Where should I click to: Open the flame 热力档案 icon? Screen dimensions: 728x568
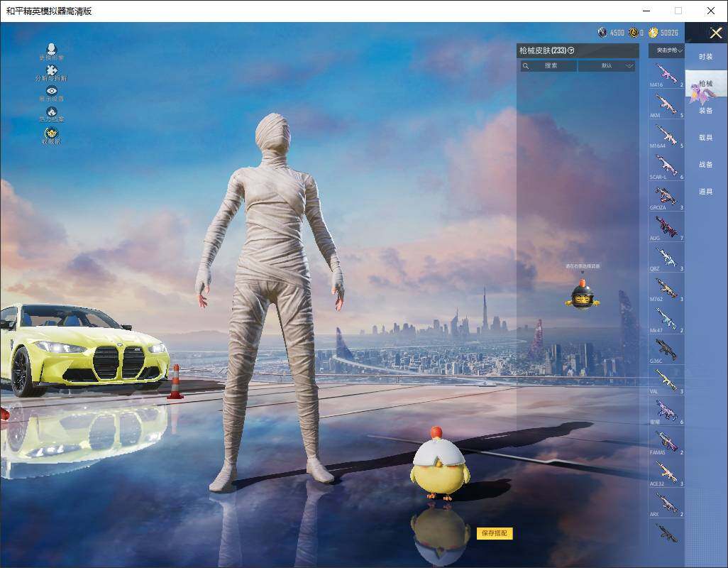[x=52, y=114]
